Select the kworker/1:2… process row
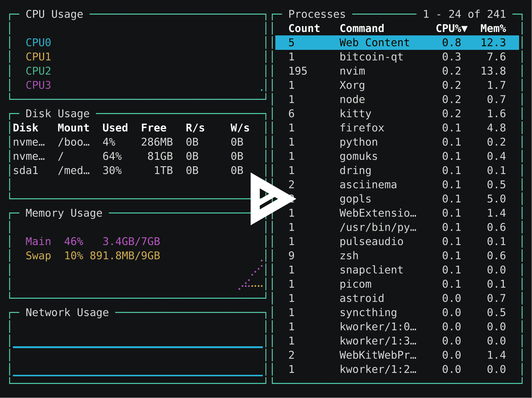The width and height of the screenshot is (532, 398). 397,369
